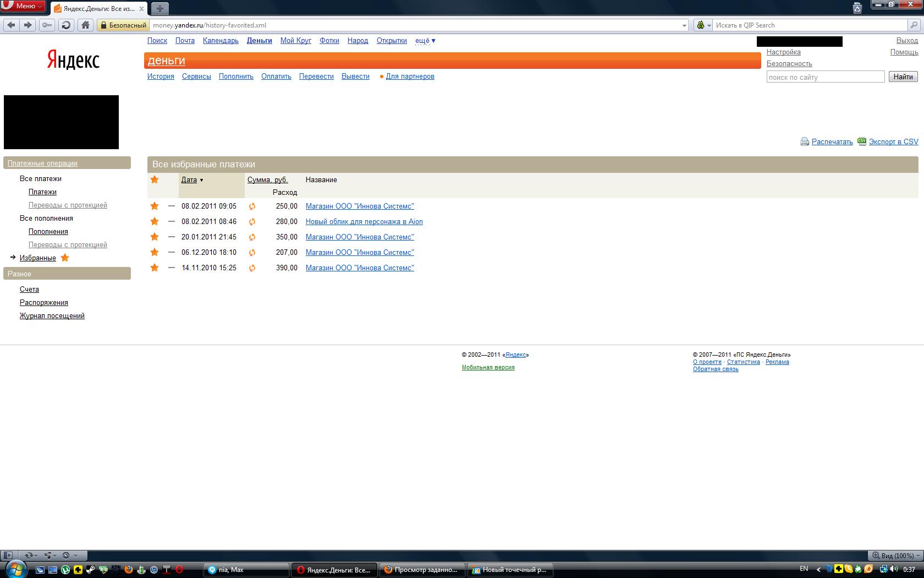Click the repeat payment icon for 390,00 row
924x578 pixels.
pos(252,268)
